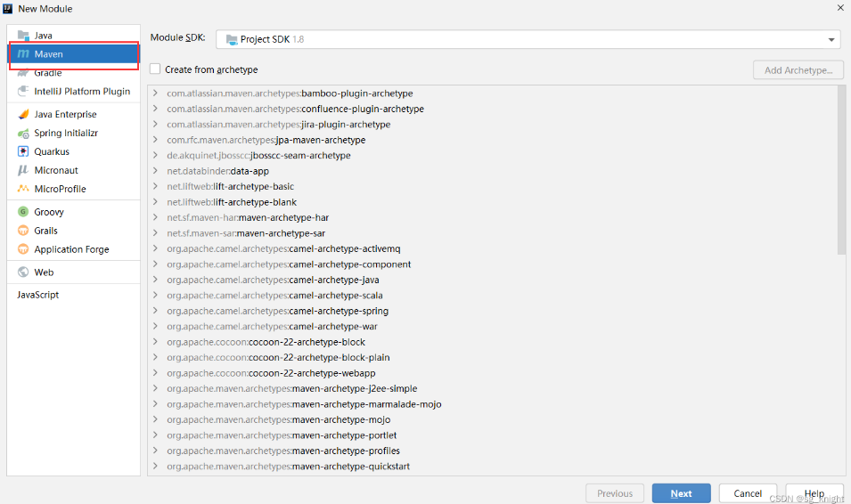
Task: Select Micronaut in the sidebar list
Action: point(73,170)
